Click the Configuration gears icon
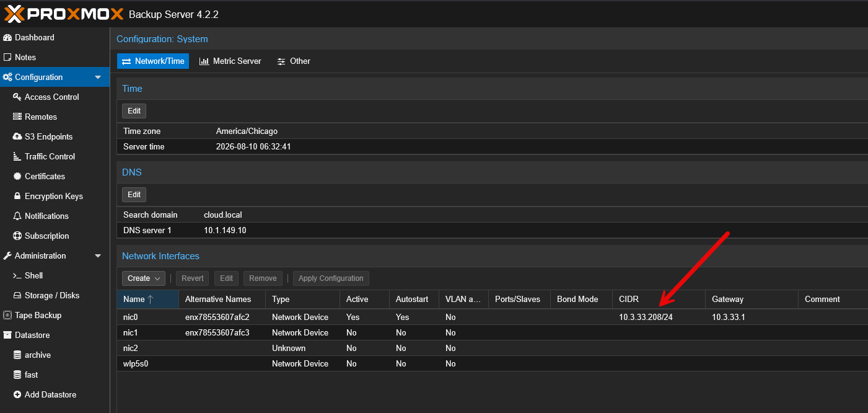The height and width of the screenshot is (413, 868). [7, 77]
